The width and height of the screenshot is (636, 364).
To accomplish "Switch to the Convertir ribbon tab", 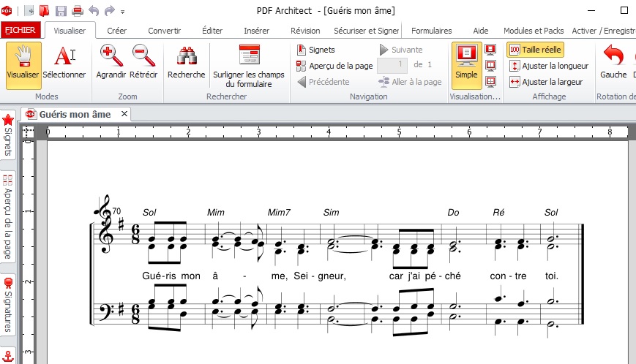I will [164, 31].
